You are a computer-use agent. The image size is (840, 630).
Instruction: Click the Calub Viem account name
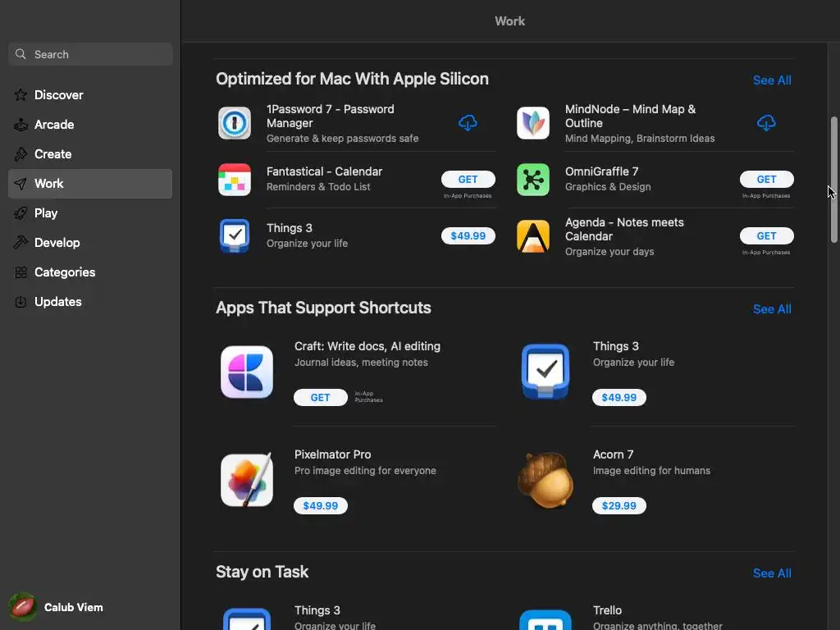[x=73, y=608]
